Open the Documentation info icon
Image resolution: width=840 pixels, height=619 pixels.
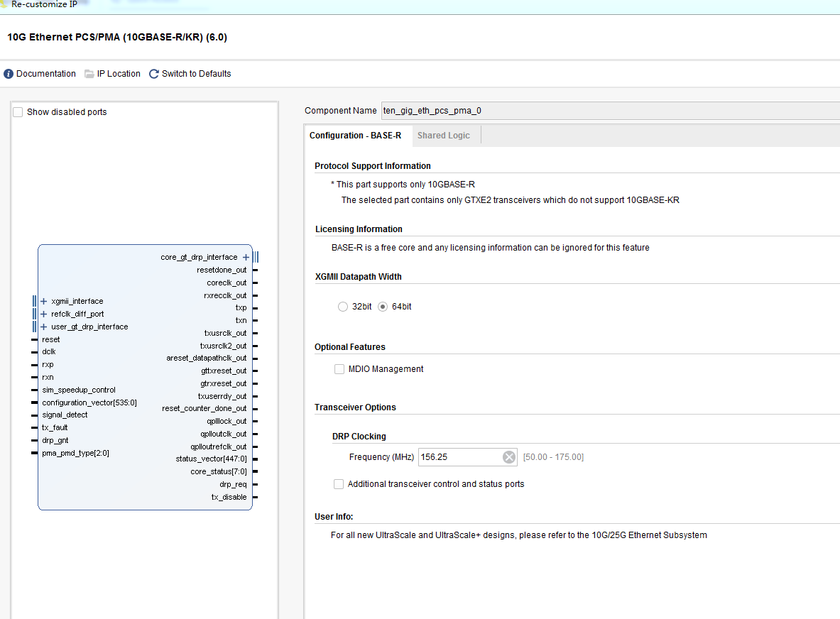coord(9,74)
